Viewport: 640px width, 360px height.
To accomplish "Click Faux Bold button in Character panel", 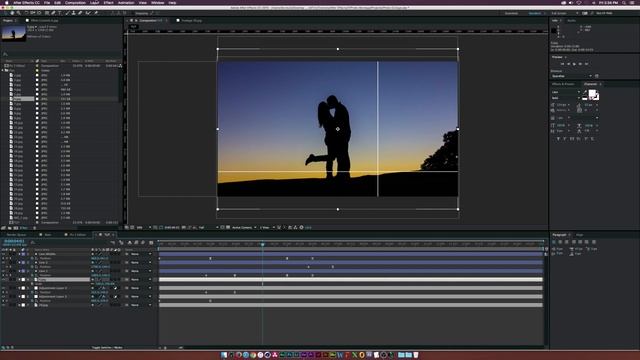I will pos(558,139).
